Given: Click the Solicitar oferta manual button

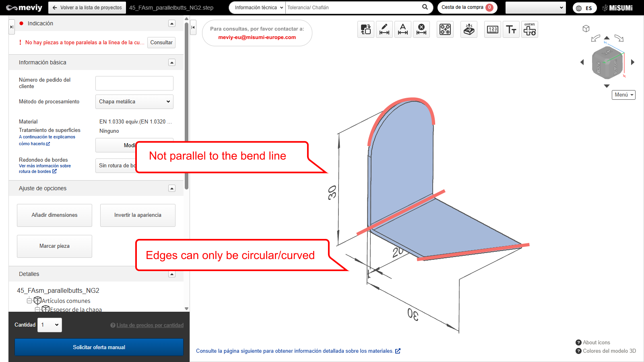Looking at the screenshot, I should tap(99, 347).
